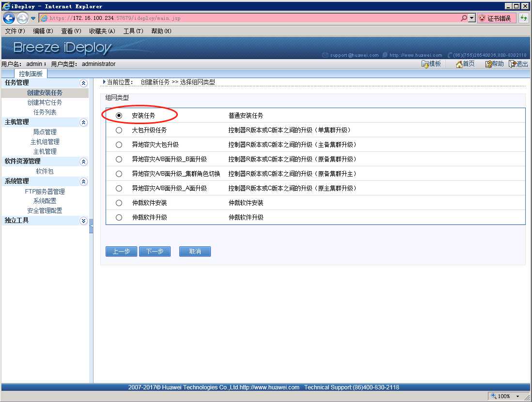
Task: Click the 普通安装任务 description text
Action: [246, 115]
